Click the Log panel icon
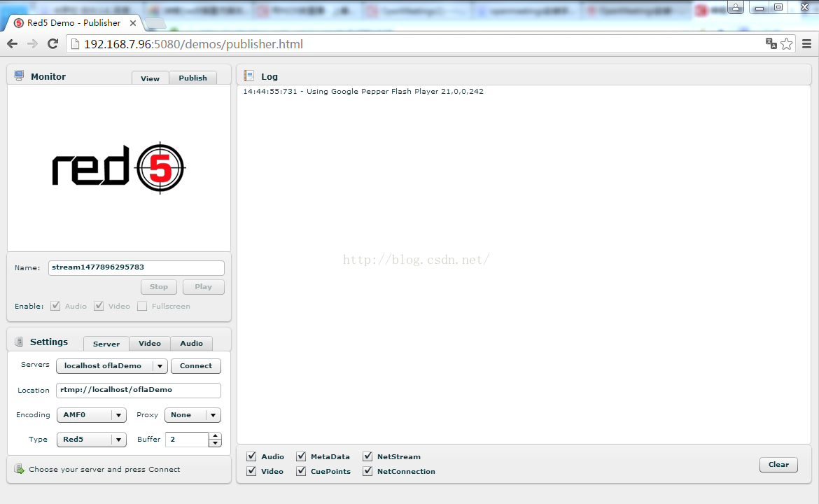This screenshot has height=504, width=819. pos(249,76)
